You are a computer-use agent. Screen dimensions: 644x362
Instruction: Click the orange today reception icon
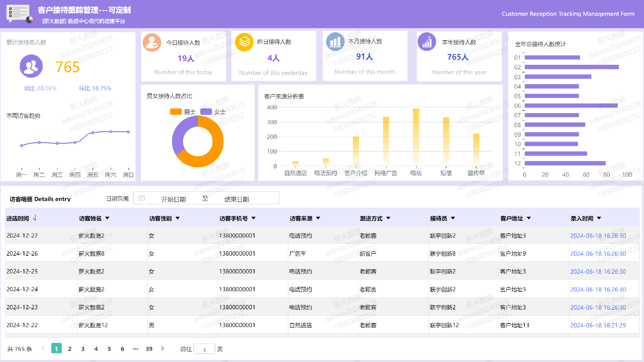pos(152,43)
